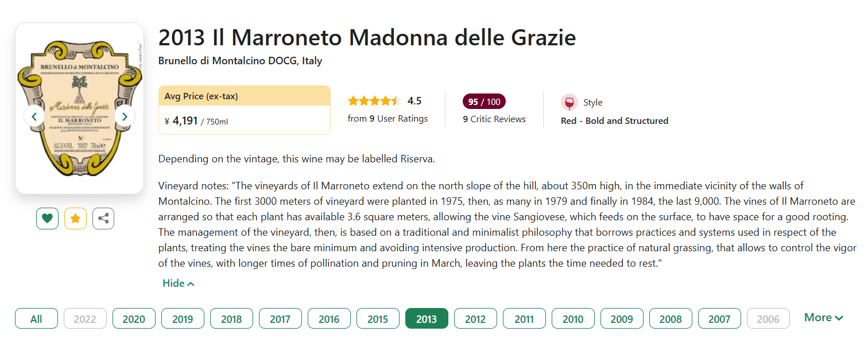Image resolution: width=868 pixels, height=347 pixels.
Task: Open the 9 Critic Reviews link
Action: [x=494, y=119]
